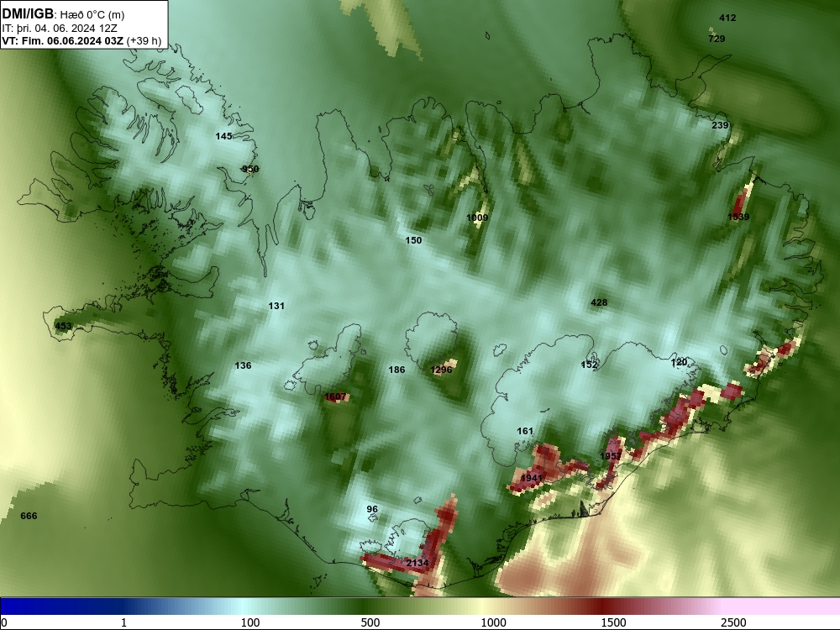Select the valid time text 06.06.2024 03Z
The height and width of the screenshot is (630, 840).
pos(85,41)
